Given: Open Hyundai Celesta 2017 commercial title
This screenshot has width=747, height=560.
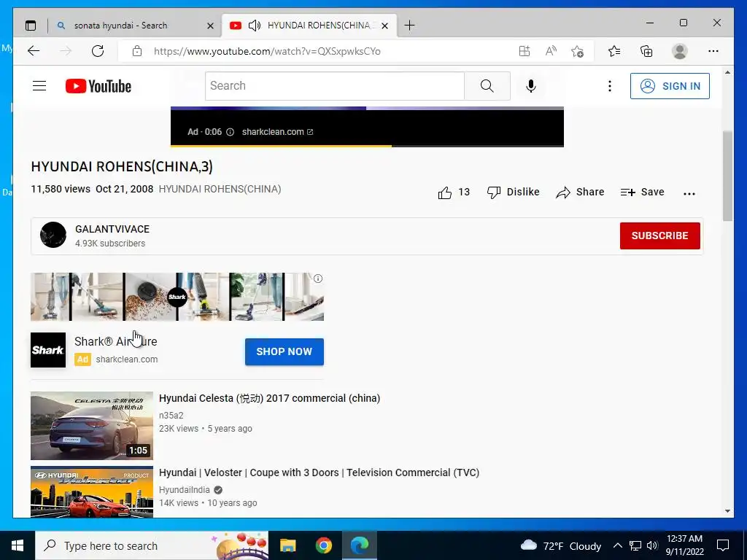Looking at the screenshot, I should point(269,398).
